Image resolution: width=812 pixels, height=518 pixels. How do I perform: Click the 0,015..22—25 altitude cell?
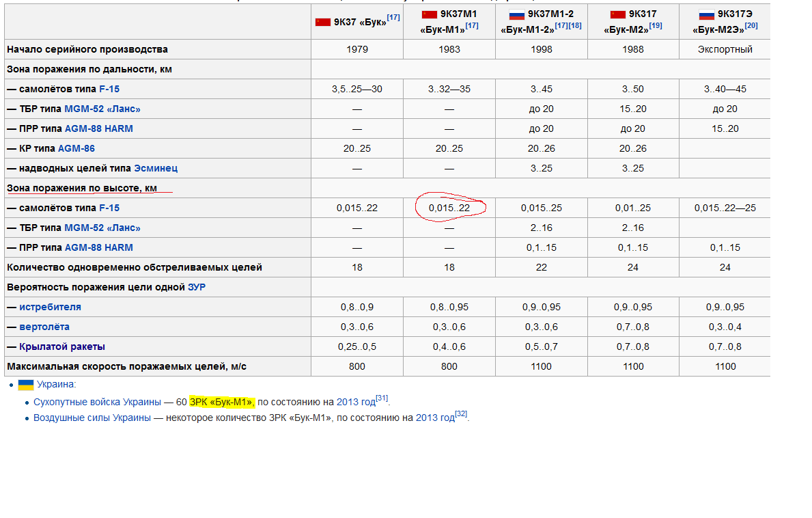click(x=725, y=208)
